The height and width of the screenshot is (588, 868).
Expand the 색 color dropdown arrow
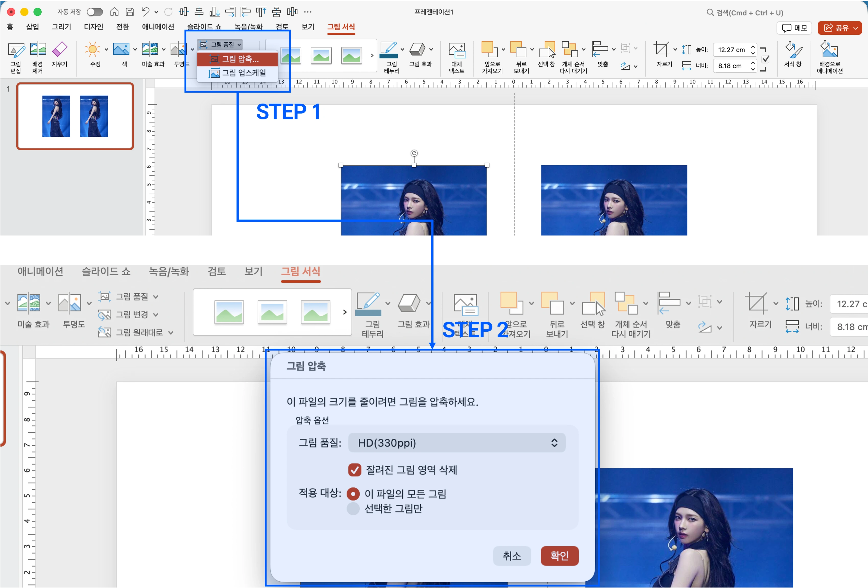pyautogui.click(x=135, y=49)
